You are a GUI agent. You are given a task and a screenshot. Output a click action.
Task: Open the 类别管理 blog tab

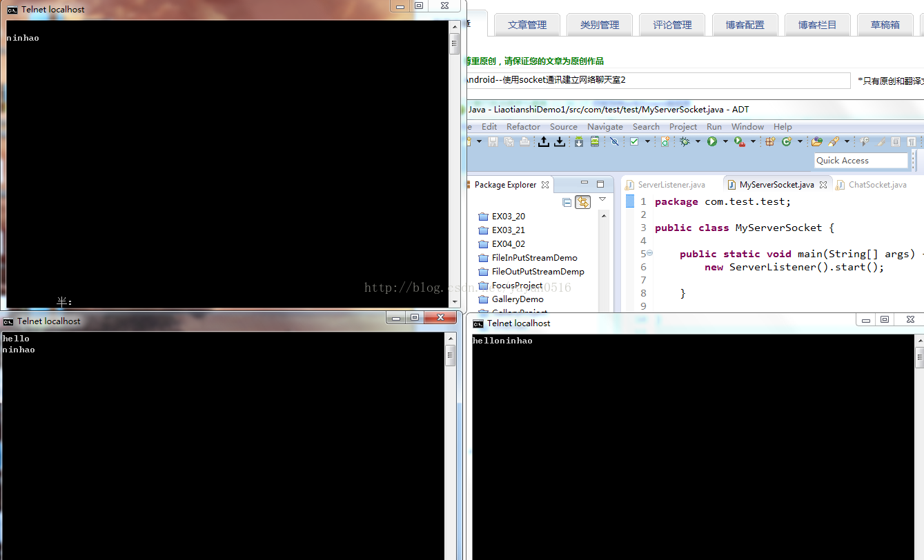click(600, 25)
